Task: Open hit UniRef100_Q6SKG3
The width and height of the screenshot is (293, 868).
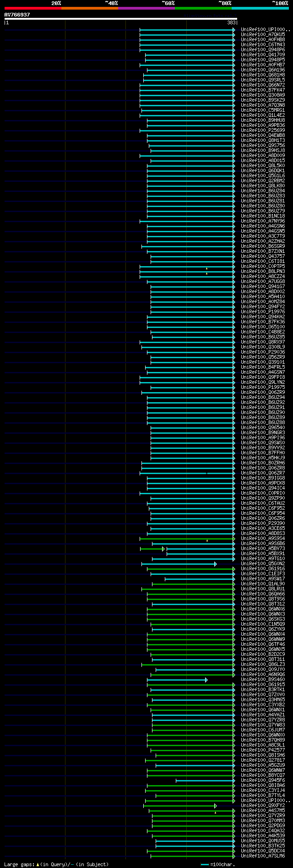Action: (x=263, y=619)
